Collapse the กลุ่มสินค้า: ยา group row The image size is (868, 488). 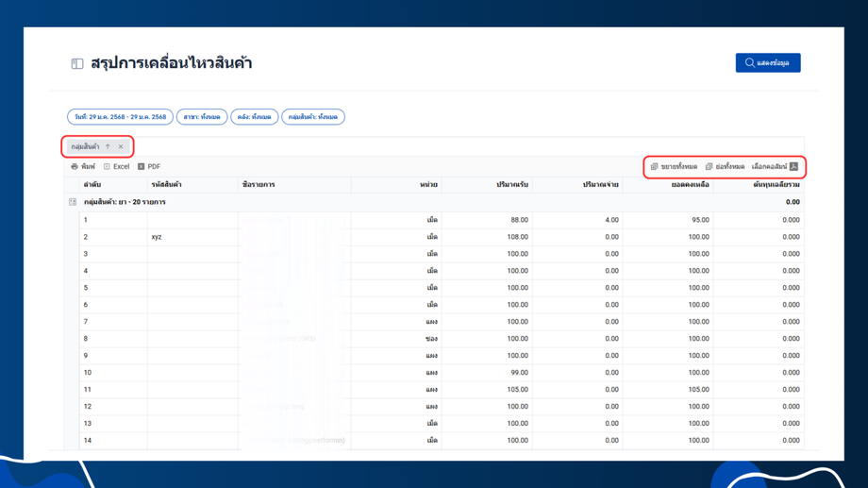coord(73,202)
